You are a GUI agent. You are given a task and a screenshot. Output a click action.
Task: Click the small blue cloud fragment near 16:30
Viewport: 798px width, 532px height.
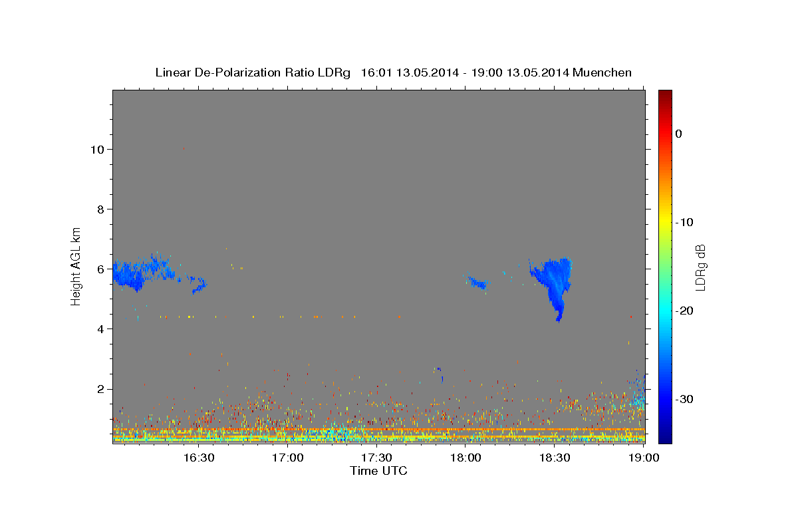pyautogui.click(x=198, y=285)
